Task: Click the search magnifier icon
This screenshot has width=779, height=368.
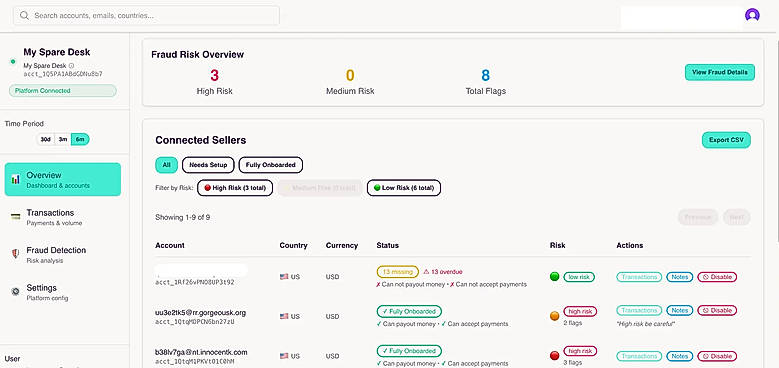Action: coord(24,15)
